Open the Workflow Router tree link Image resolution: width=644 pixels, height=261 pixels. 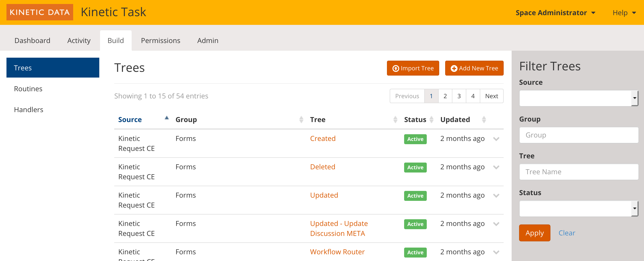point(337,252)
